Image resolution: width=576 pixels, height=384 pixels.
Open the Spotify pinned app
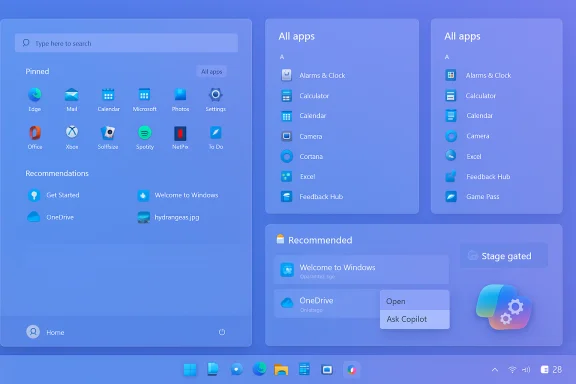pyautogui.click(x=145, y=137)
